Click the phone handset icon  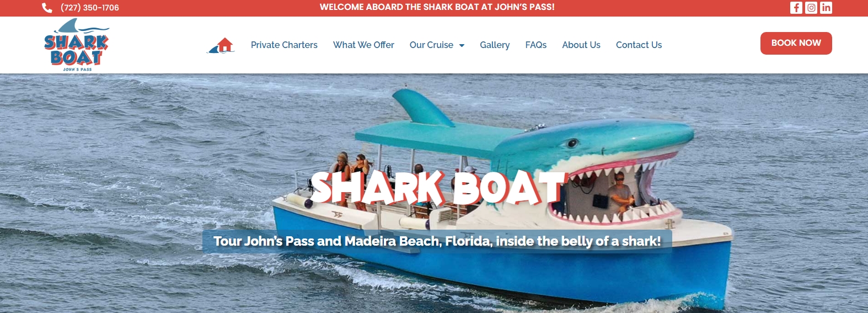[x=47, y=8]
